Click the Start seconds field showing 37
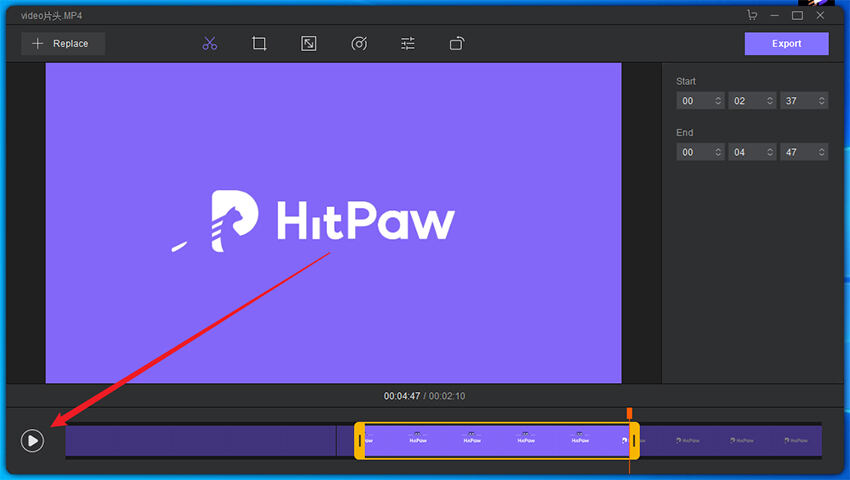Screen dimensions: 850x480 804,101
